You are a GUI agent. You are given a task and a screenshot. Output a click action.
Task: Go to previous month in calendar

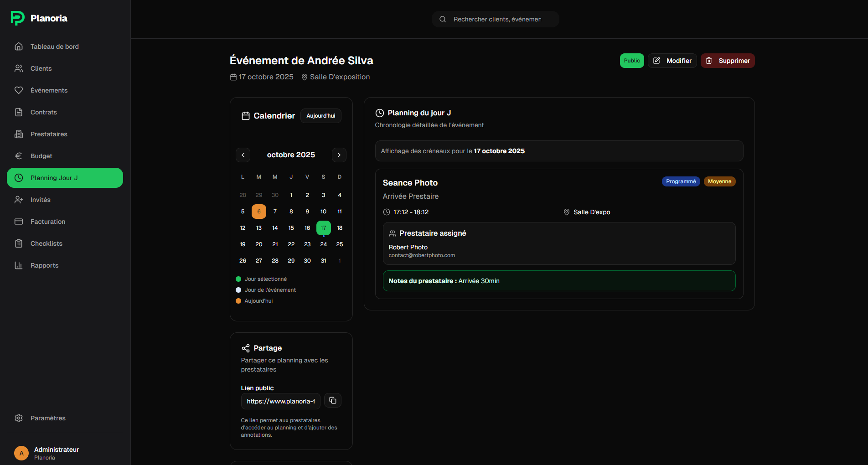243,155
